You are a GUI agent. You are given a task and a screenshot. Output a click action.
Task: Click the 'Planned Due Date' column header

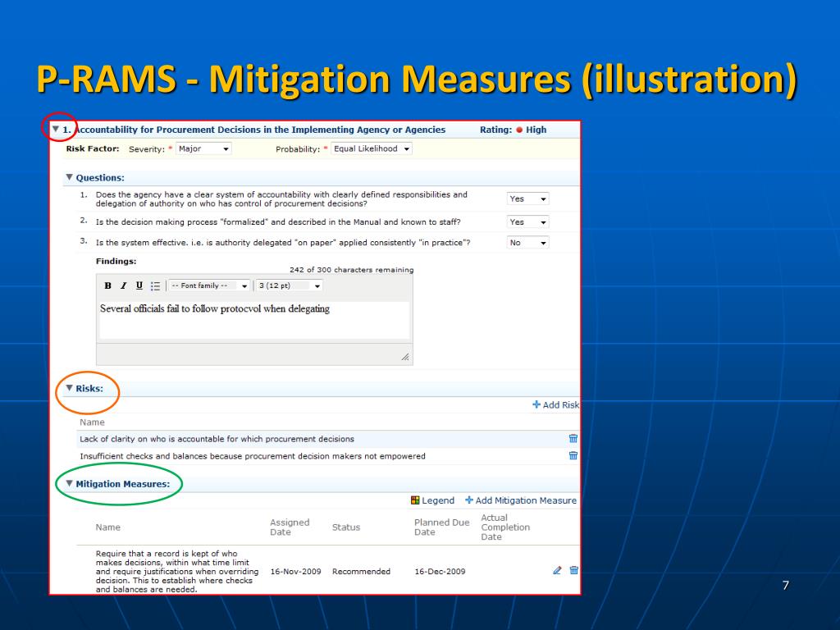tap(441, 527)
